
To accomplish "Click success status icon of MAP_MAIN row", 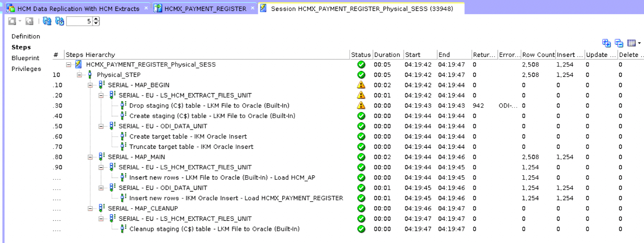I will point(361,157).
